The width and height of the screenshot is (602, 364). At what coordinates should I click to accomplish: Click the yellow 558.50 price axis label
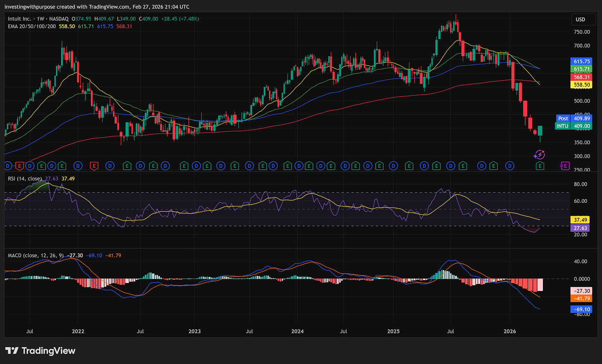click(581, 85)
